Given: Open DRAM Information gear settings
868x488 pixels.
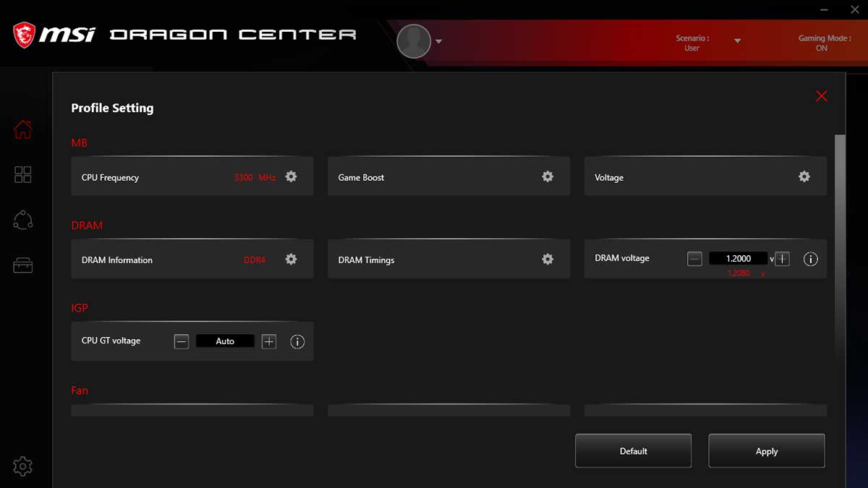Looking at the screenshot, I should pyautogui.click(x=291, y=260).
